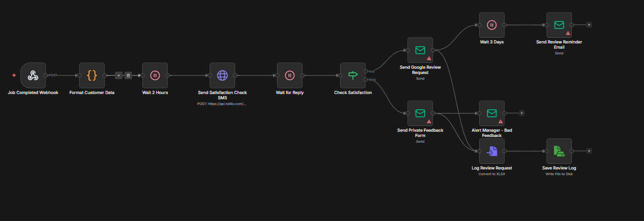Delete connection using trash icon before Wait 2 Hours

click(x=128, y=75)
